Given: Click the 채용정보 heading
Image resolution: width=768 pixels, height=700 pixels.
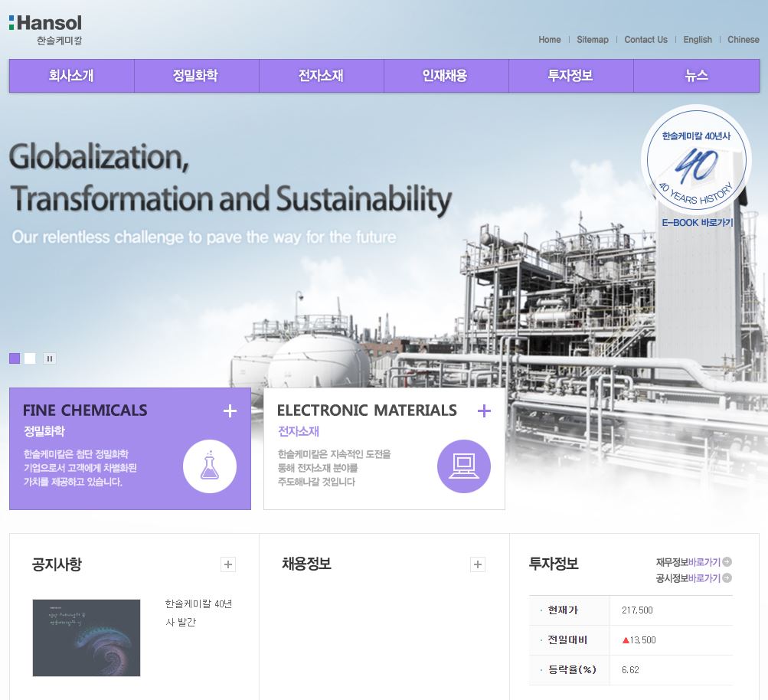Looking at the screenshot, I should 306,564.
